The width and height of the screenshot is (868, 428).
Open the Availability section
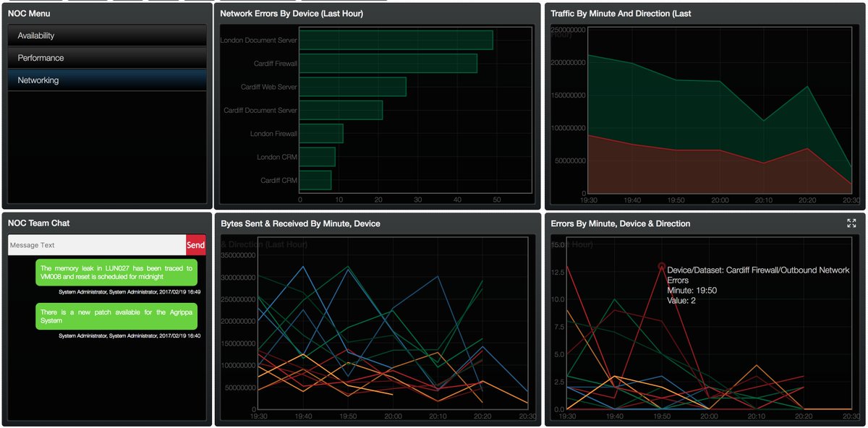(106, 35)
